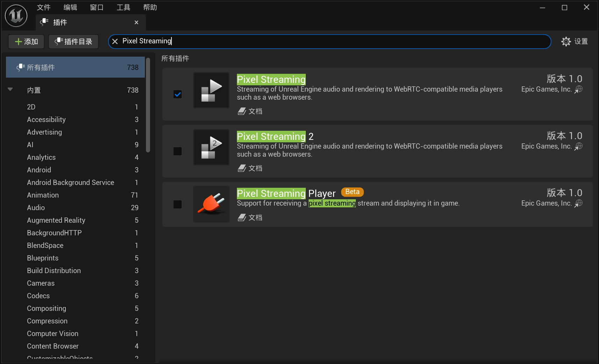
Task: Click the 设置 settings label
Action: pos(581,42)
